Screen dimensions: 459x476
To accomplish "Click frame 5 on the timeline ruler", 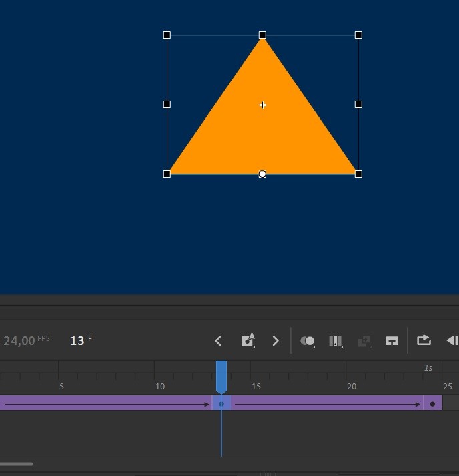I will tap(61, 386).
